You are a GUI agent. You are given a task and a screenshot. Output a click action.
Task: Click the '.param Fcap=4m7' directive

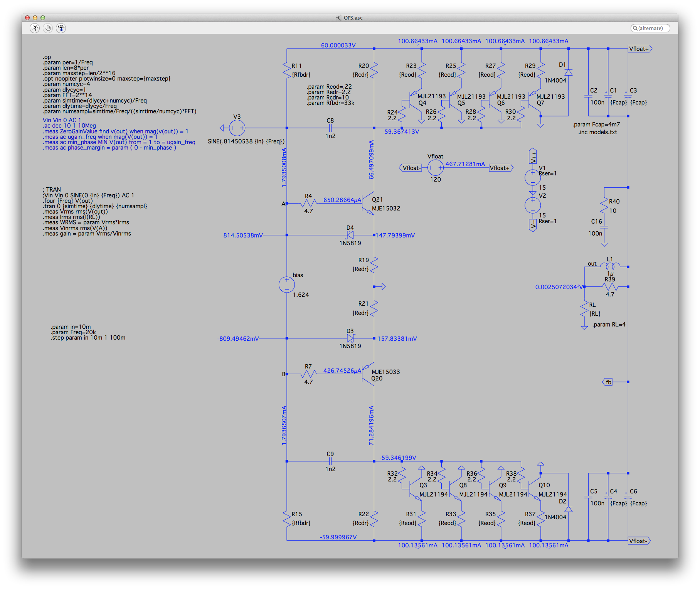pyautogui.click(x=596, y=125)
